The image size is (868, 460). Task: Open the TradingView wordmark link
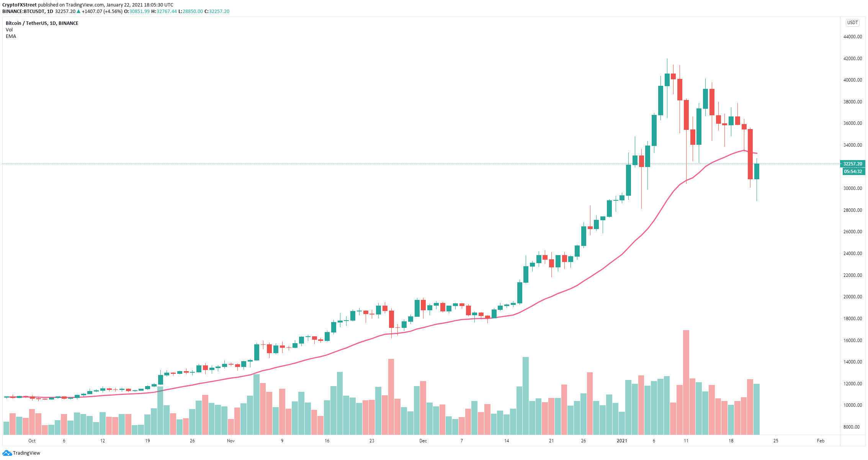(26, 453)
